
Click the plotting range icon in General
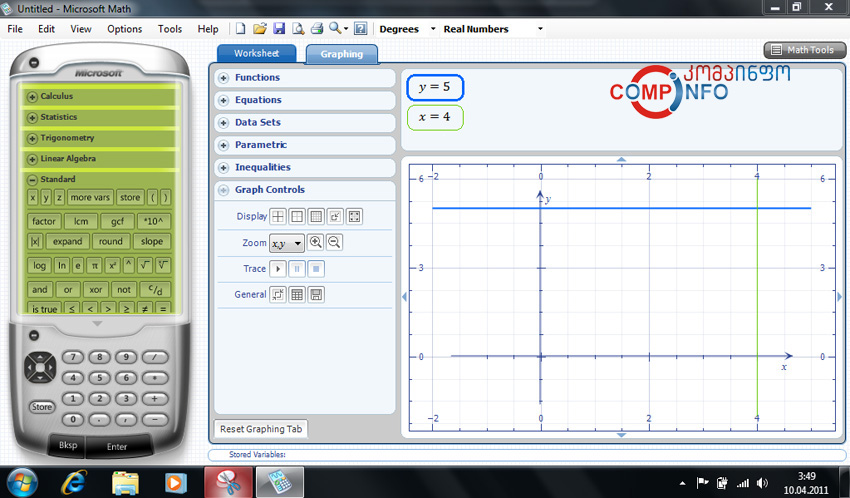(x=278, y=295)
